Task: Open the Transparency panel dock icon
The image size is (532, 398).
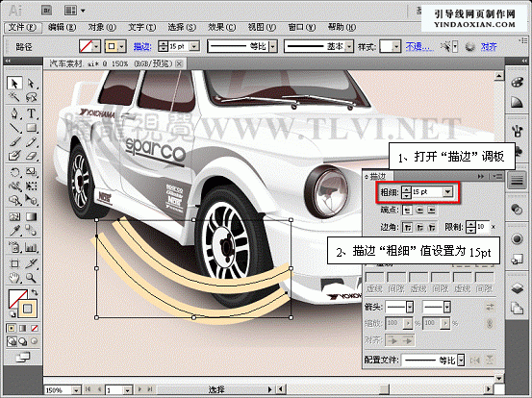Action: pyautogui.click(x=517, y=210)
